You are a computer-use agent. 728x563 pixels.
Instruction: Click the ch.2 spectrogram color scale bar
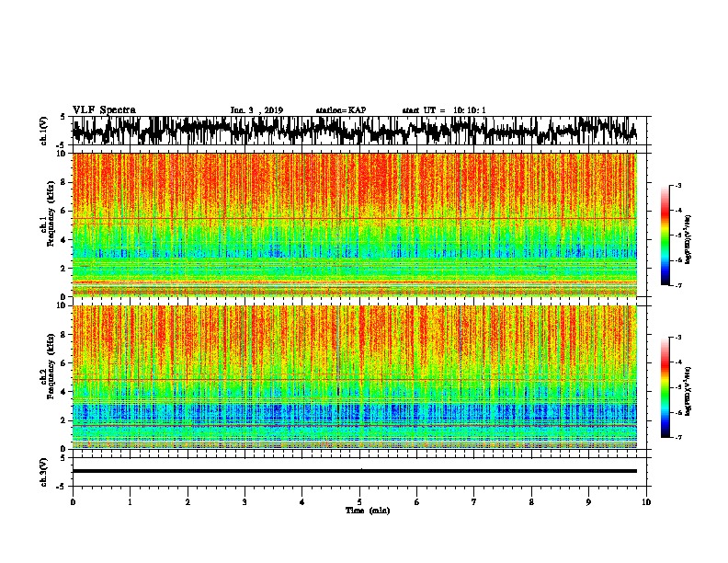(x=665, y=387)
